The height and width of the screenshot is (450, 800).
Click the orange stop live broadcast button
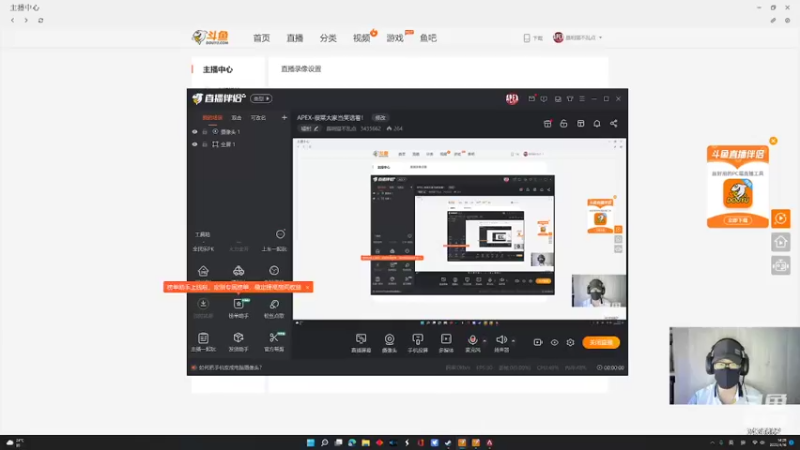(601, 342)
